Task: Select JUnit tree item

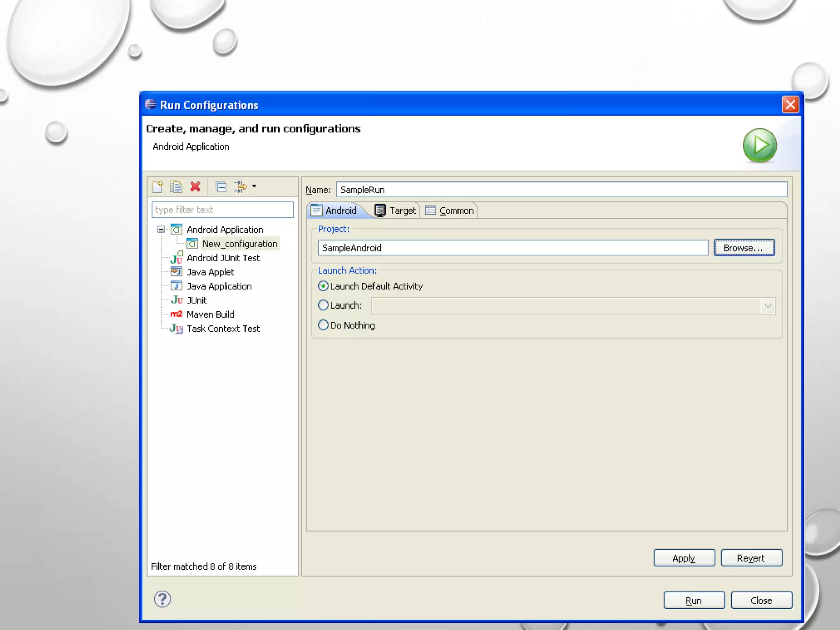Action: (197, 300)
